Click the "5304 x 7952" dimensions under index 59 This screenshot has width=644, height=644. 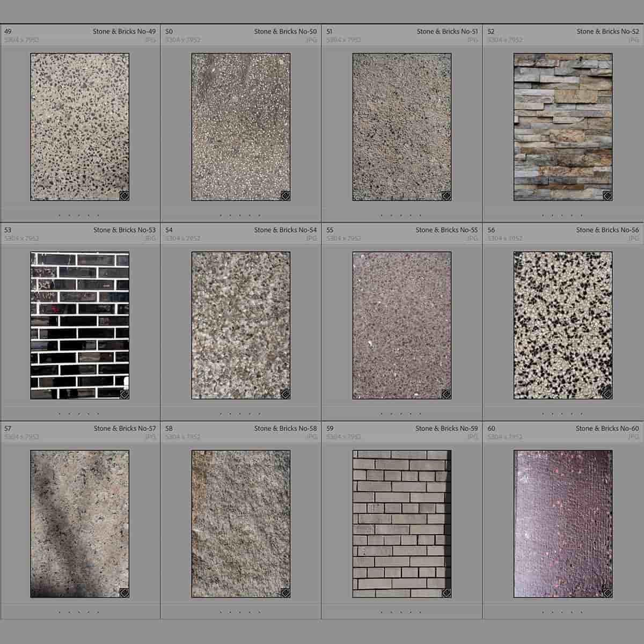[x=344, y=437]
